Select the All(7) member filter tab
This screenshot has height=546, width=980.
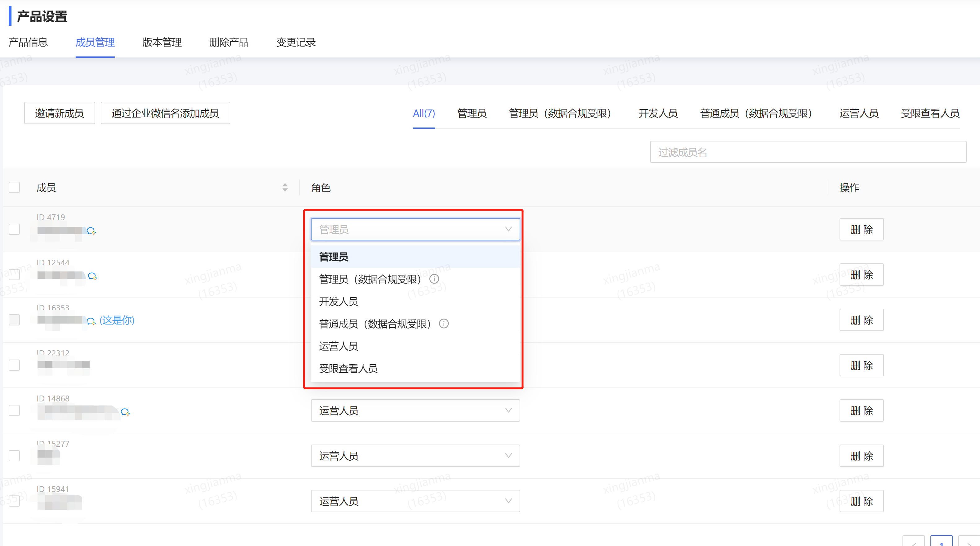click(424, 114)
